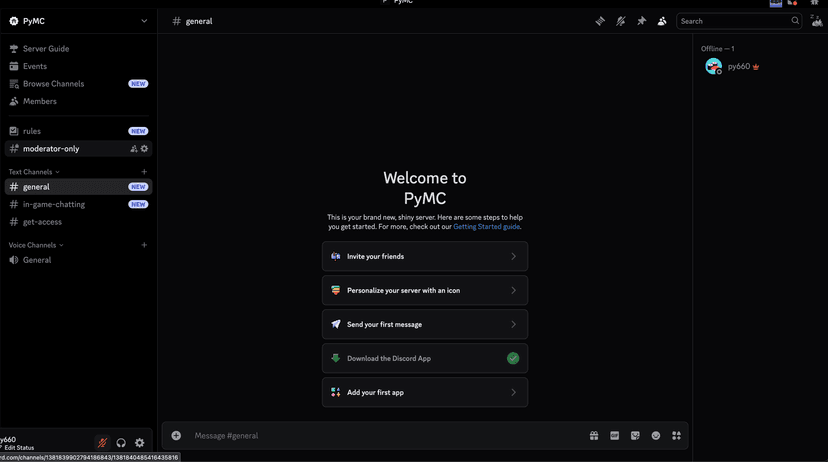
Task: Collapse the Text Channels category
Action: click(34, 172)
